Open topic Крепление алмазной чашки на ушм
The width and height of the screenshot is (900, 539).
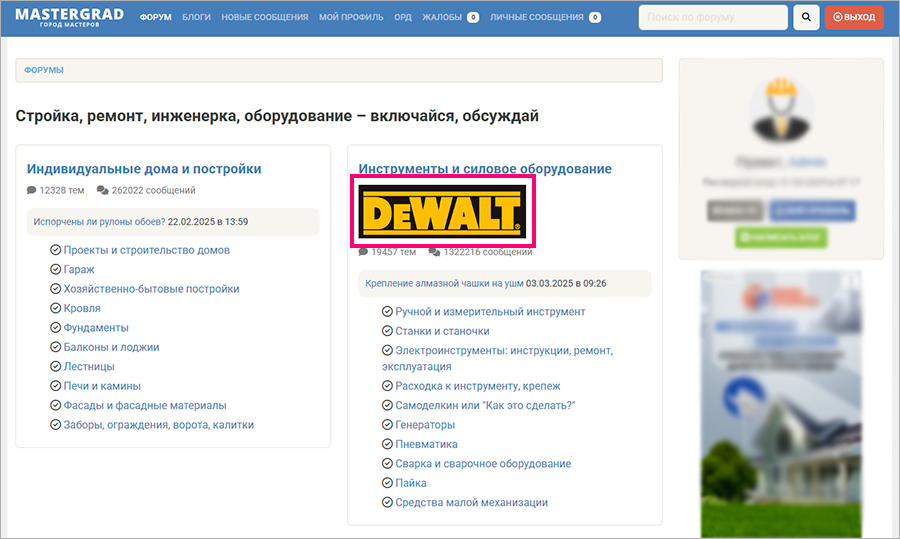tap(444, 283)
